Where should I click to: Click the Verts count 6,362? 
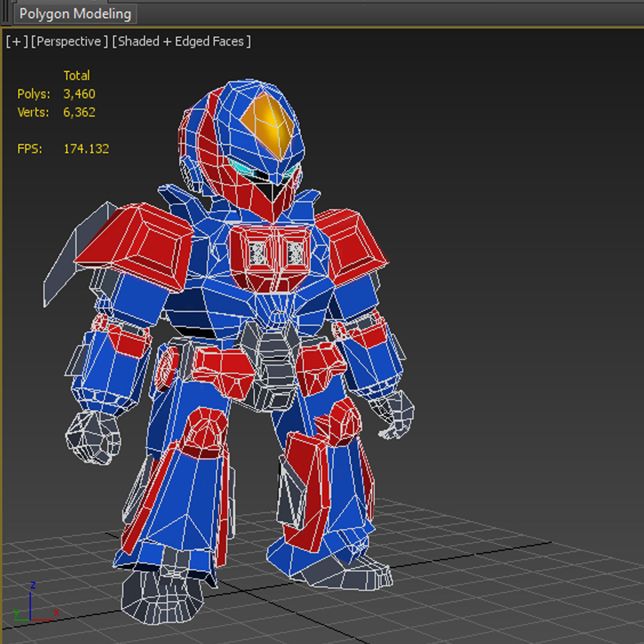coord(79,112)
